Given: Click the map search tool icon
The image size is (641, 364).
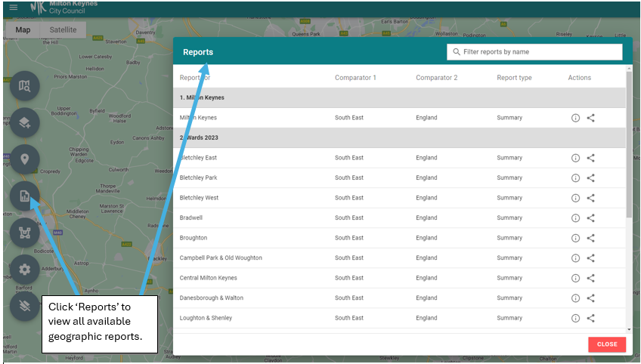Looking at the screenshot, I should click(25, 86).
